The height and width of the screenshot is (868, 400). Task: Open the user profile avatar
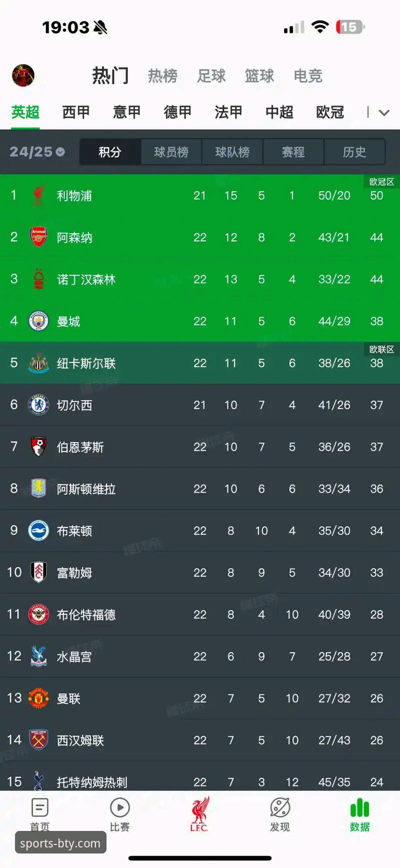(x=23, y=76)
